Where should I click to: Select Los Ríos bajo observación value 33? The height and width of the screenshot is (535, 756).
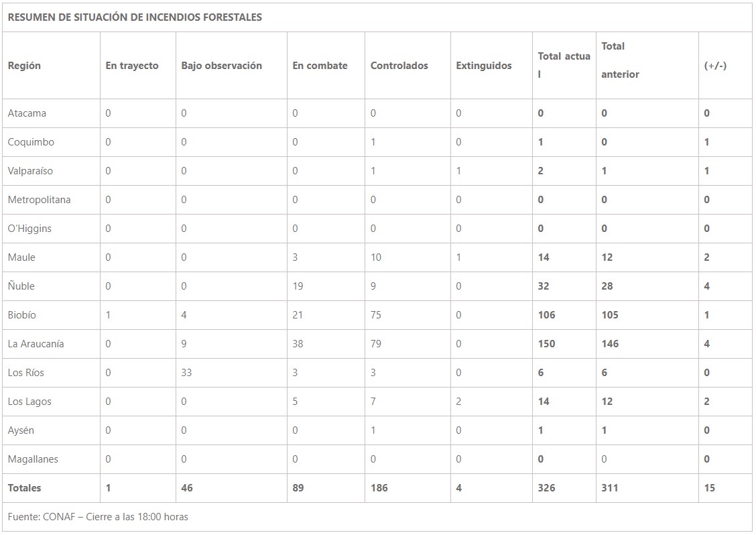click(186, 373)
